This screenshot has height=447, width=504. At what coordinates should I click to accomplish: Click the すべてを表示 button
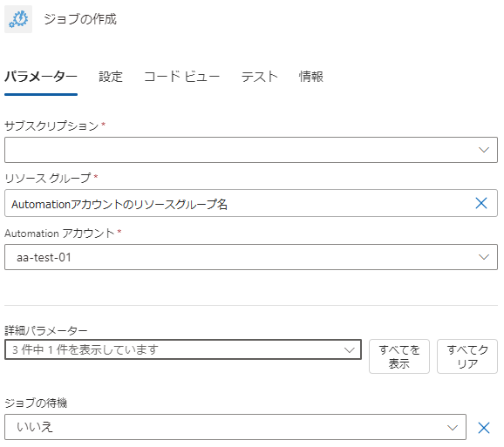point(398,356)
